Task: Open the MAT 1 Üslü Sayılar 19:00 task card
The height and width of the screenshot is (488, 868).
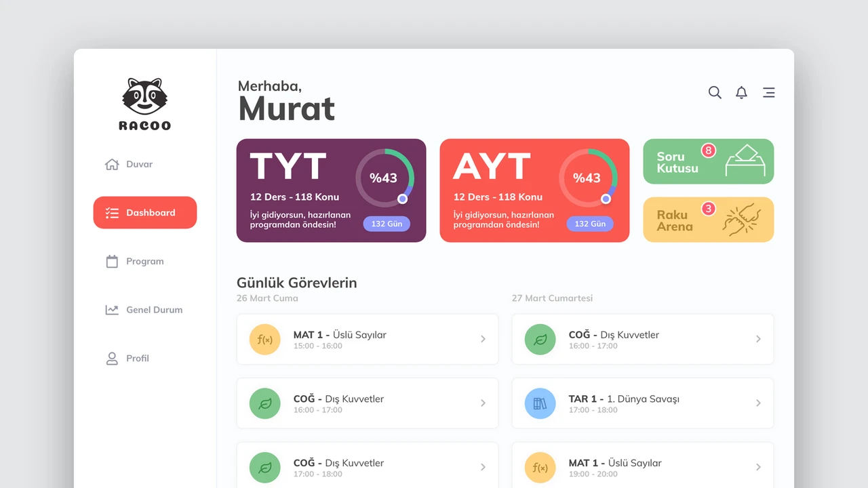Action: (642, 465)
